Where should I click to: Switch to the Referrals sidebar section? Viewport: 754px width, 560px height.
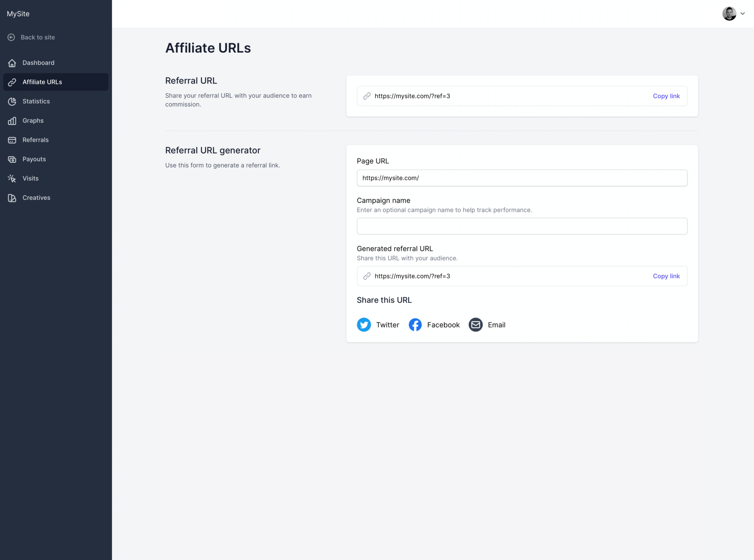[35, 140]
